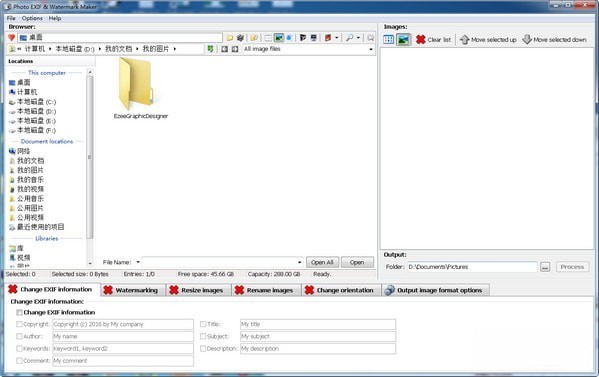Click the Locations panel vertical scrollbar
Screen dimensions: 599x377
90,157
